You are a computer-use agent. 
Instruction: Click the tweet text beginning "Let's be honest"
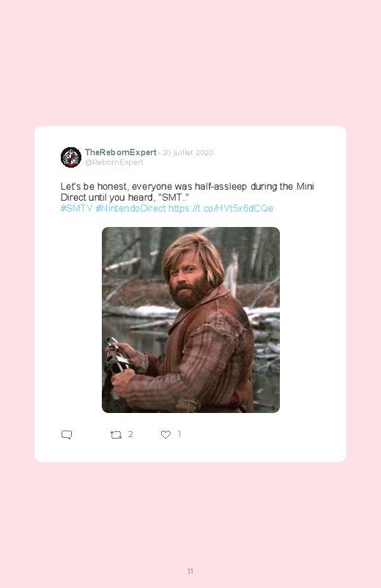click(x=188, y=192)
